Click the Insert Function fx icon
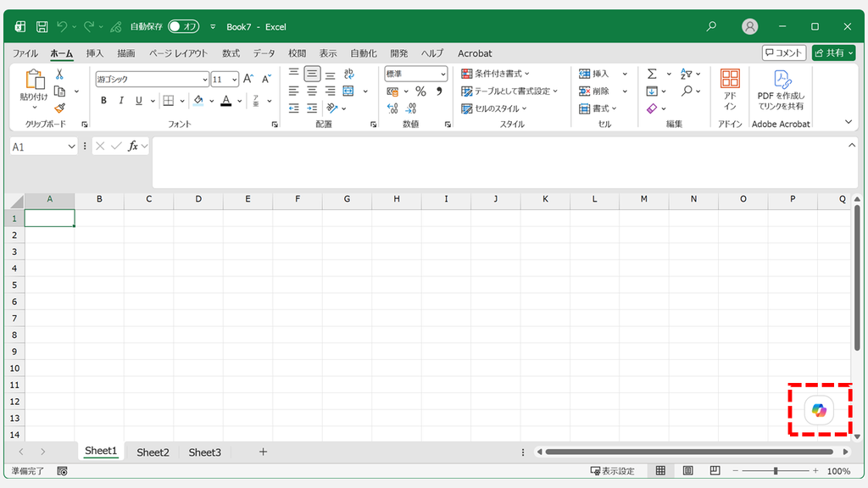The width and height of the screenshot is (868, 488). click(133, 146)
